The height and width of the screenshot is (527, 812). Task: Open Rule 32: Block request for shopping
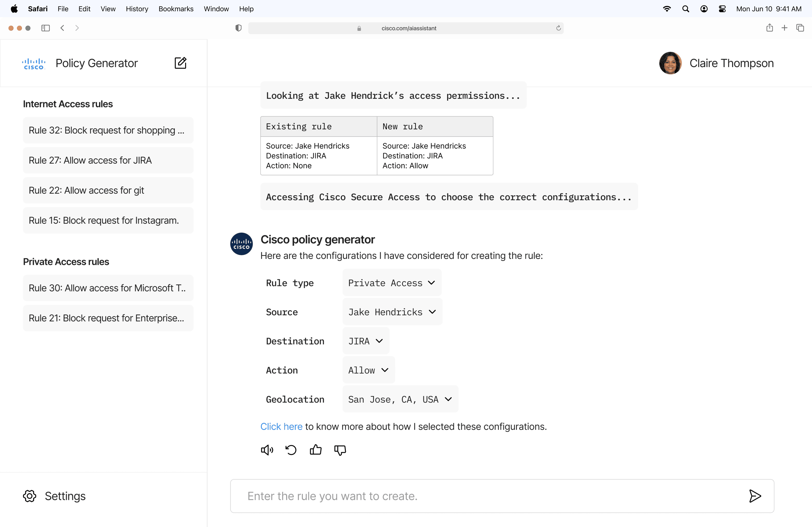pyautogui.click(x=108, y=130)
